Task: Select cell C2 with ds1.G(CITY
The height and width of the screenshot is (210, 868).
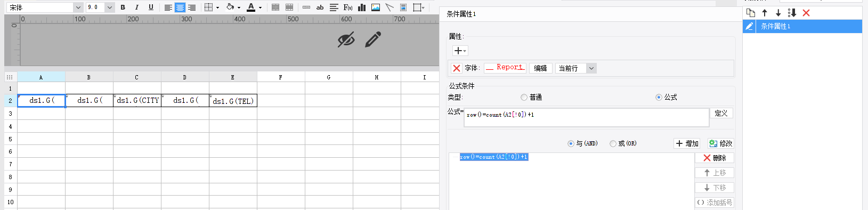Action: point(137,100)
